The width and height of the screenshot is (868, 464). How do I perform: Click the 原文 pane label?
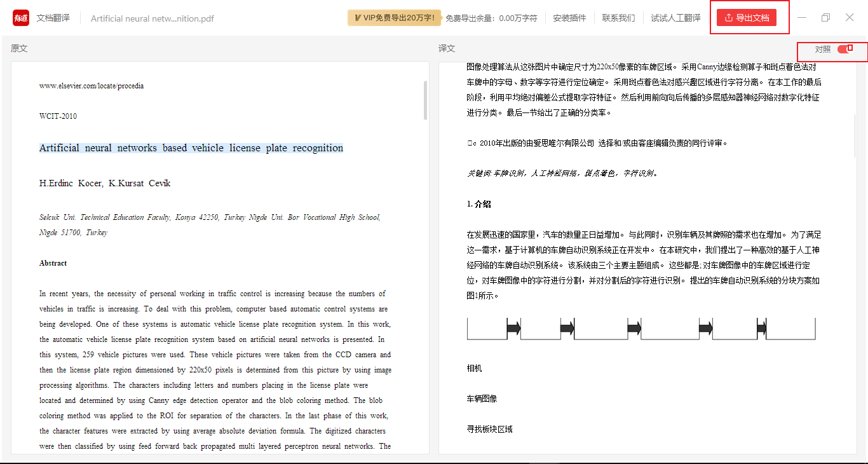pyautogui.click(x=19, y=49)
